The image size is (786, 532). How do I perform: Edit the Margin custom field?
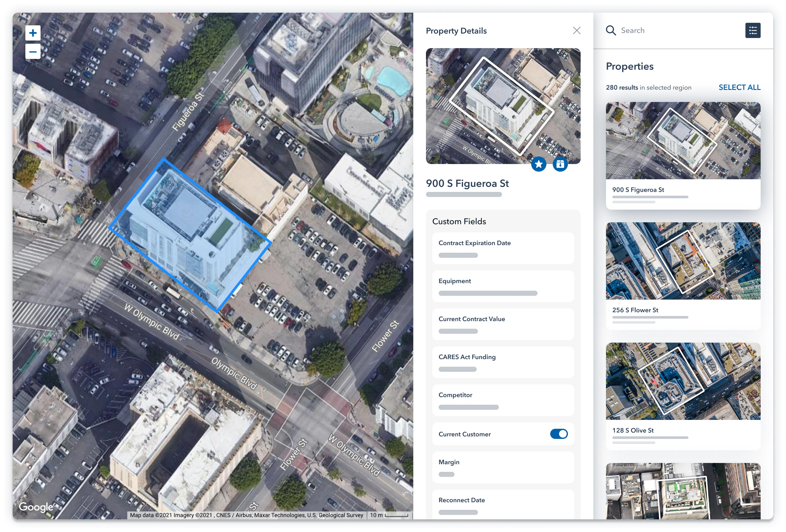pyautogui.click(x=503, y=467)
